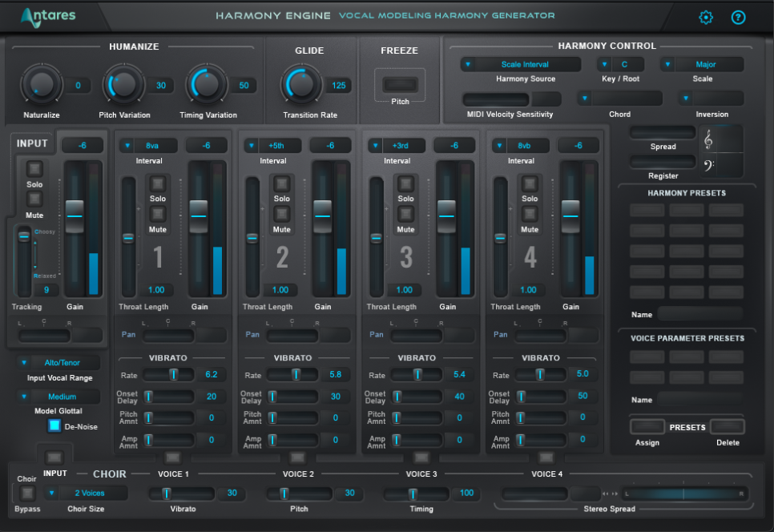Click the Tracking slider
Viewport: 774px width, 532px height.
tap(24, 261)
